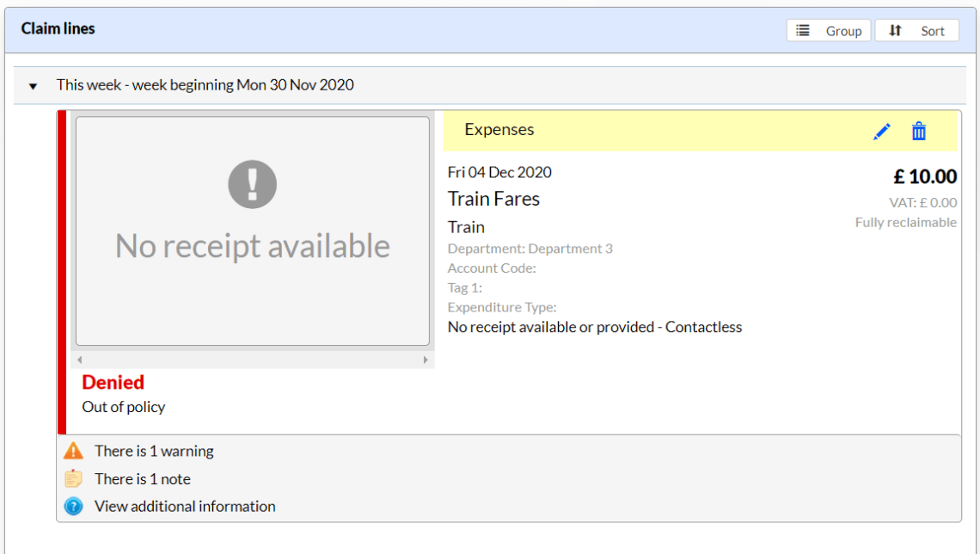The image size is (980, 554).
Task: Click the '£ 10.00' amount
Action: pos(925,176)
